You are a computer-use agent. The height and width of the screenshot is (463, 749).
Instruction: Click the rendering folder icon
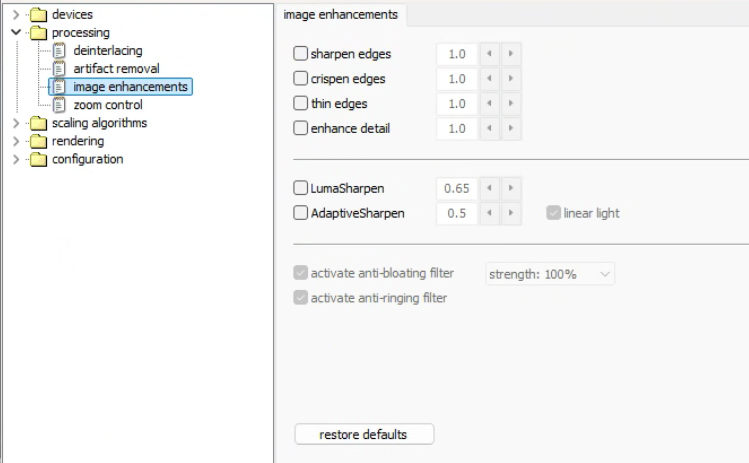coord(39,141)
